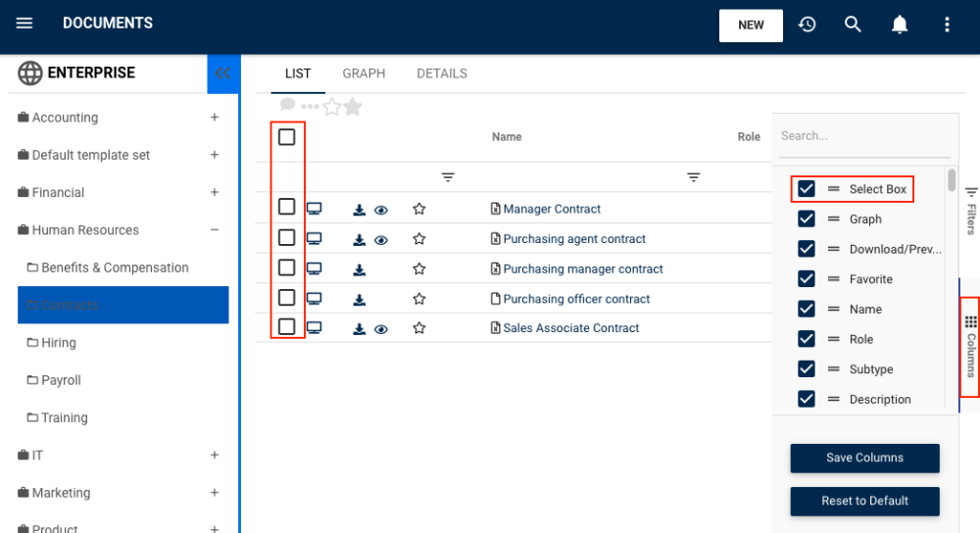This screenshot has width=980, height=533.
Task: Mark Purchasing agent contract as favorite
Action: [419, 239]
